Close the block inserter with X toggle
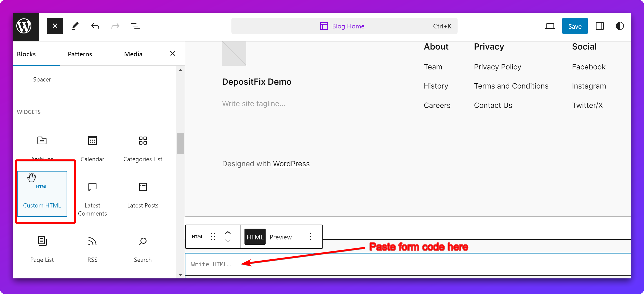The height and width of the screenshot is (294, 644). 55,26
